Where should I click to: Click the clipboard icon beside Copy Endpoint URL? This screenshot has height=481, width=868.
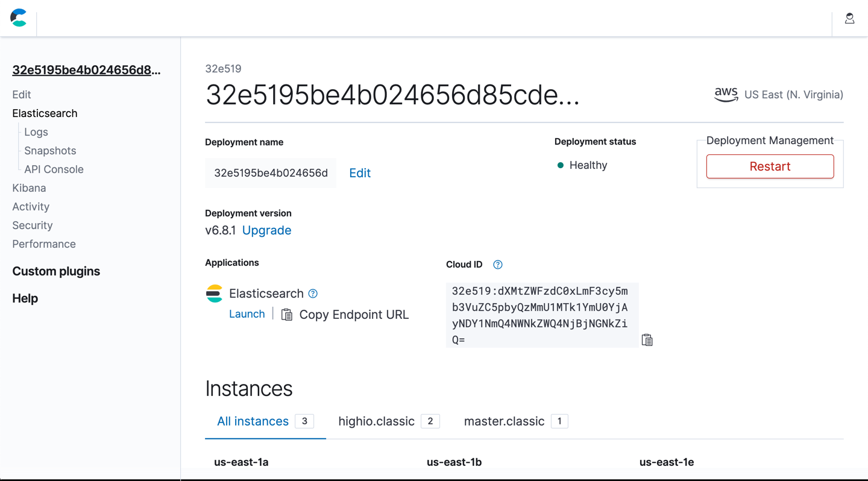tap(286, 314)
